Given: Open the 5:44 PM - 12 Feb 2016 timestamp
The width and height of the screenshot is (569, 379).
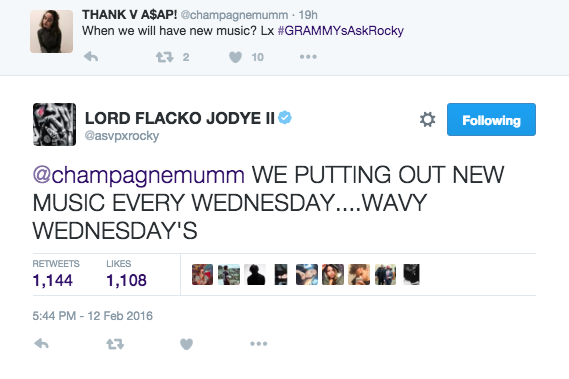Looking at the screenshot, I should 93,316.
